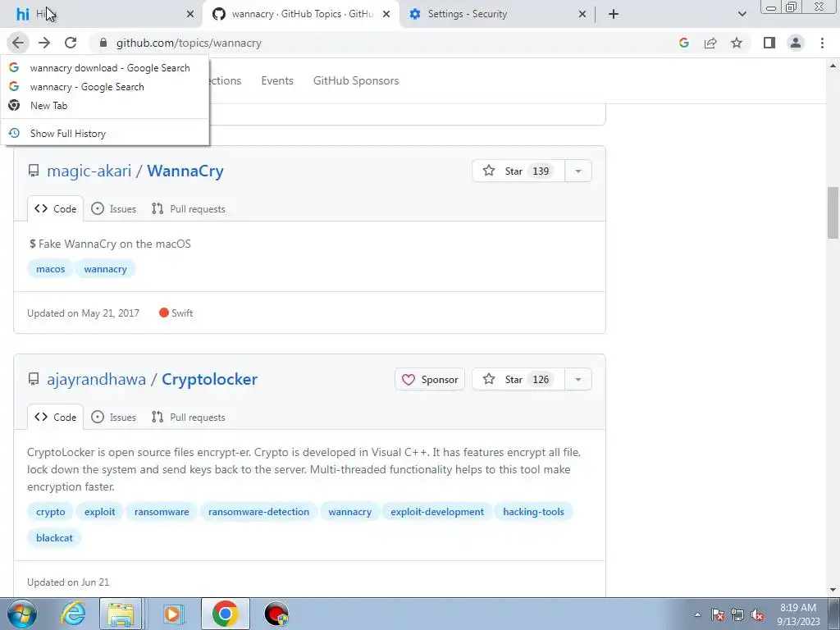Image resolution: width=840 pixels, height=630 pixels.
Task: Expand list dropdown beside Star 126
Action: [x=578, y=379]
